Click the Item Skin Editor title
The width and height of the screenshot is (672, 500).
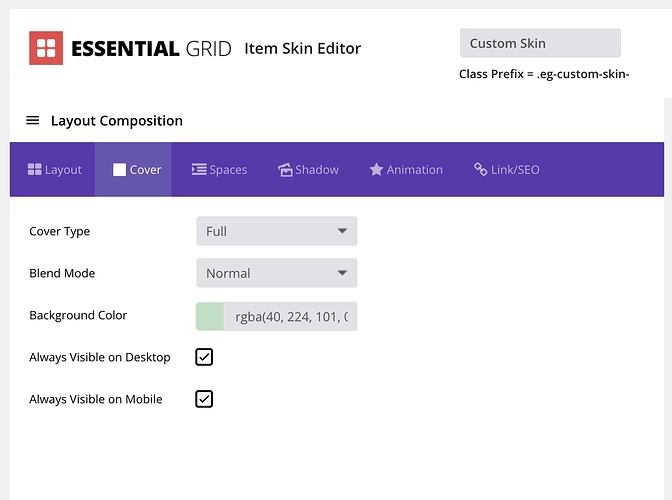303,48
